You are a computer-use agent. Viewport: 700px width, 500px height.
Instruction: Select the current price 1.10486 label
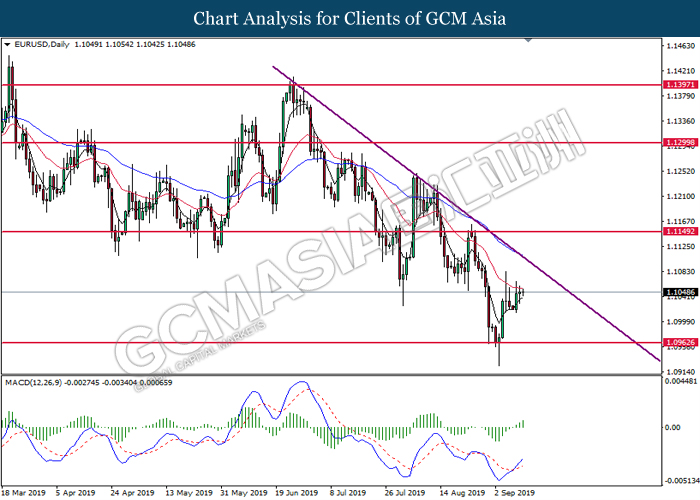click(680, 292)
